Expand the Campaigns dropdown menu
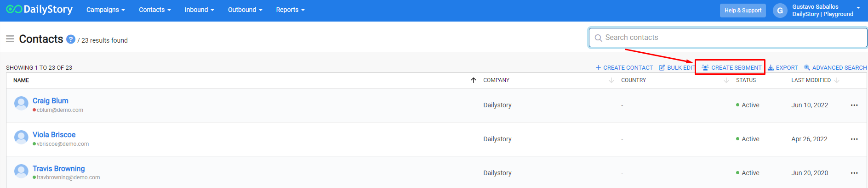Viewport: 868px width, 188px height. (x=105, y=10)
